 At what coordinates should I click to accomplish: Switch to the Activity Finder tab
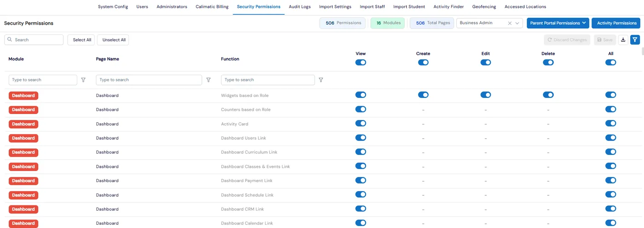tap(448, 7)
